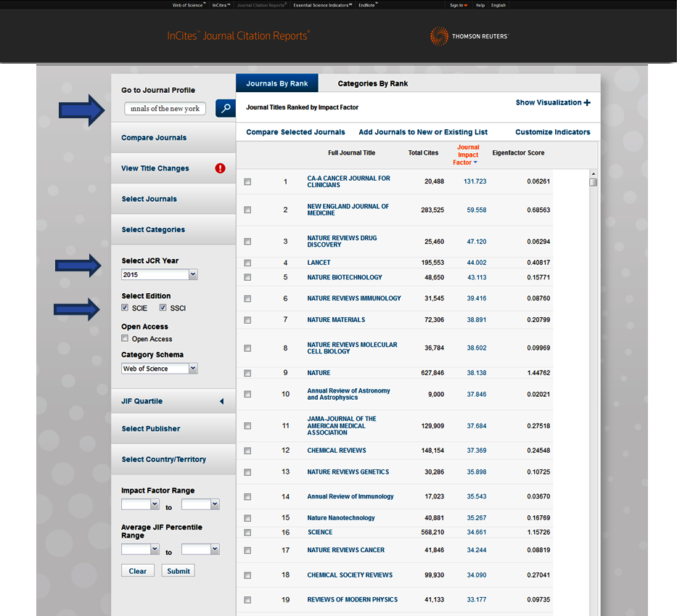Image resolution: width=677 pixels, height=616 pixels.
Task: Toggle the SCIE edition checkbox
Action: pos(125,308)
